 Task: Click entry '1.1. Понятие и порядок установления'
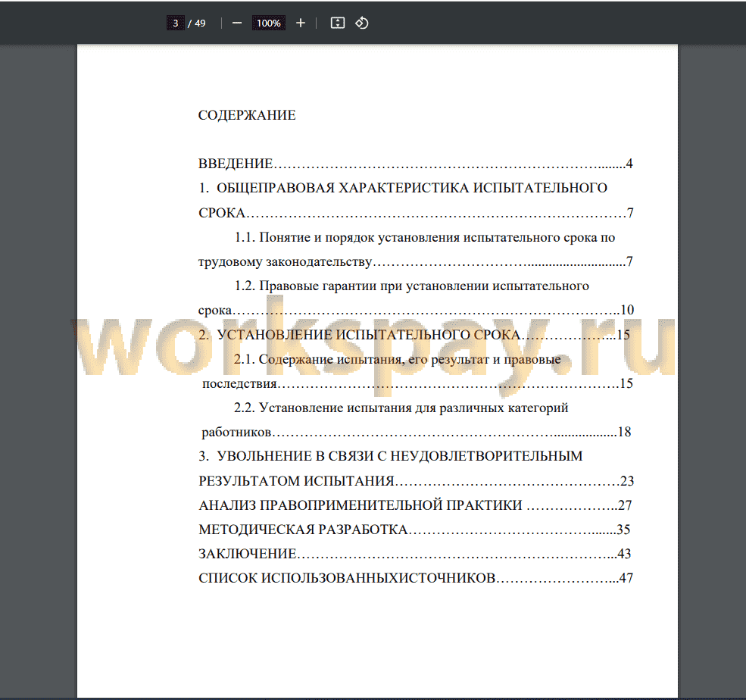coord(425,237)
